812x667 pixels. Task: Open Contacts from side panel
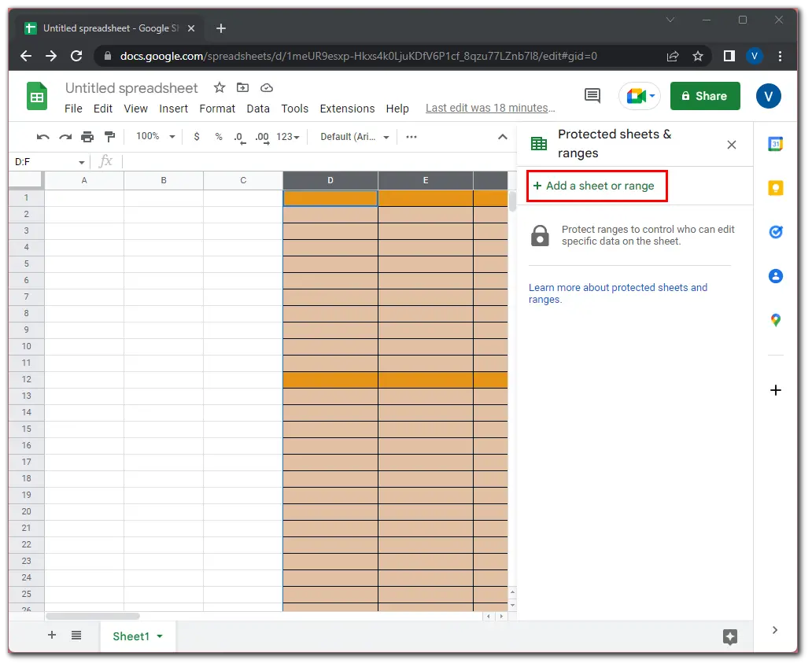click(x=775, y=276)
